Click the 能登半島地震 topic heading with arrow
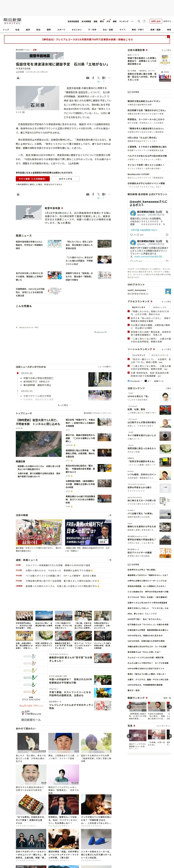 pos(54,208)
